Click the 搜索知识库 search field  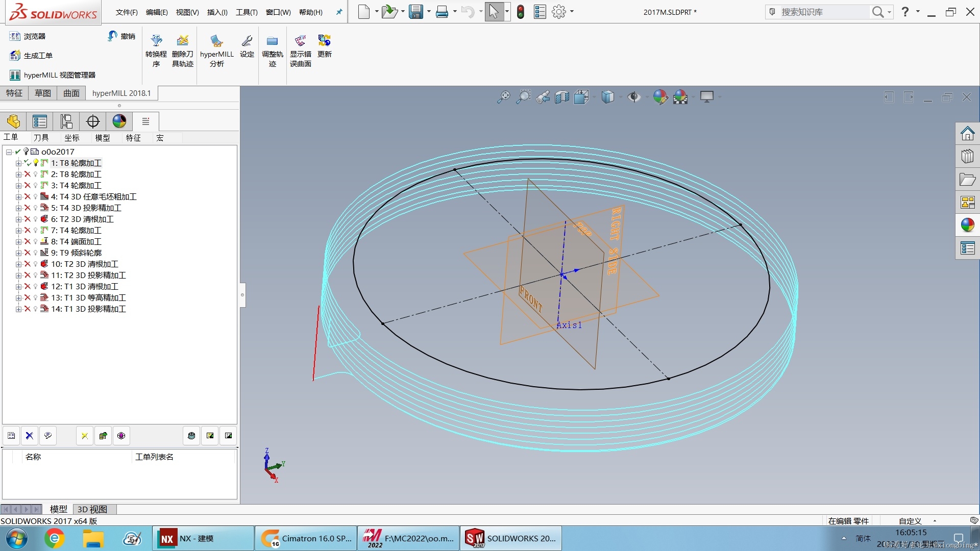824,12
